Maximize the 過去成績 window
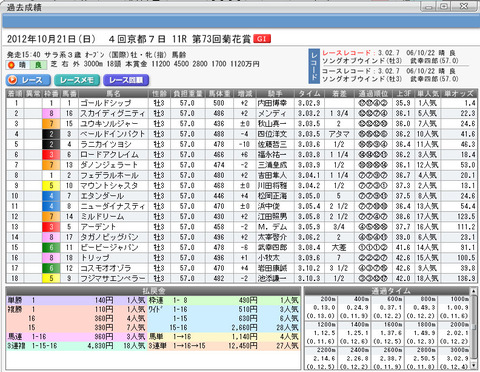The width and height of the screenshot is (480, 372). (x=445, y=6)
